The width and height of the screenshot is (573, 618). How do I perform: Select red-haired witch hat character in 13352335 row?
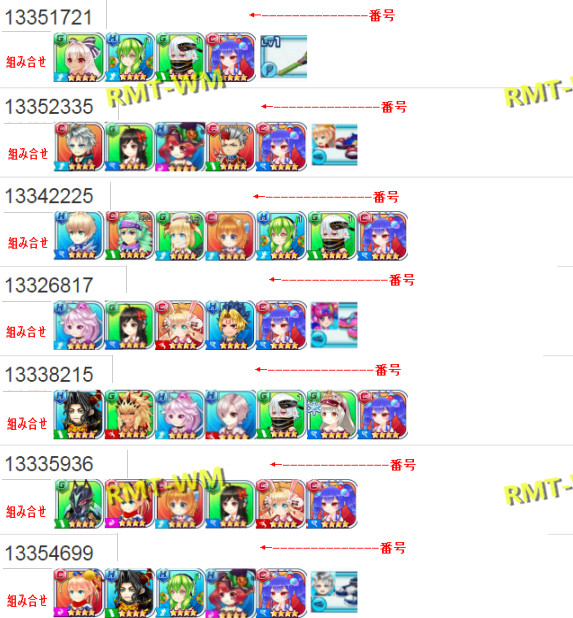[x=180, y=147]
